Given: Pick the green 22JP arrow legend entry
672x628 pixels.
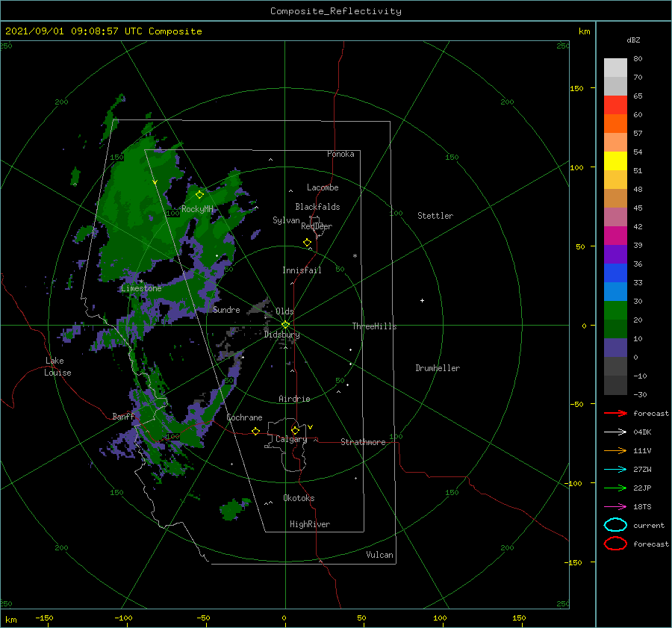Looking at the screenshot, I should [x=615, y=488].
